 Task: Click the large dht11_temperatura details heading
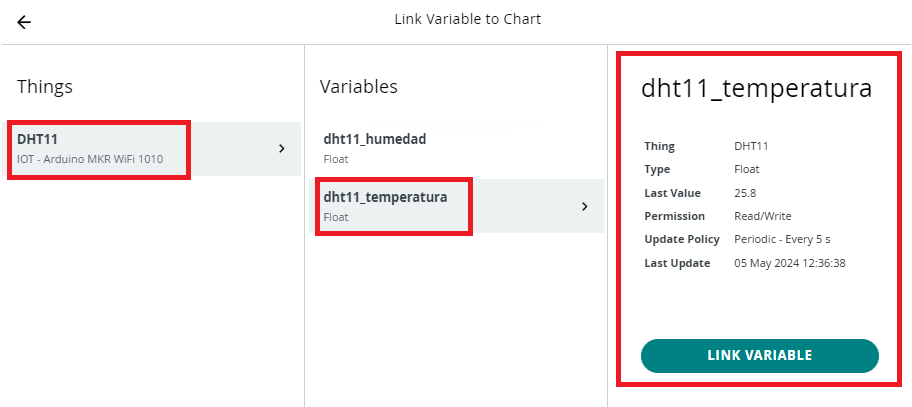pos(757,89)
